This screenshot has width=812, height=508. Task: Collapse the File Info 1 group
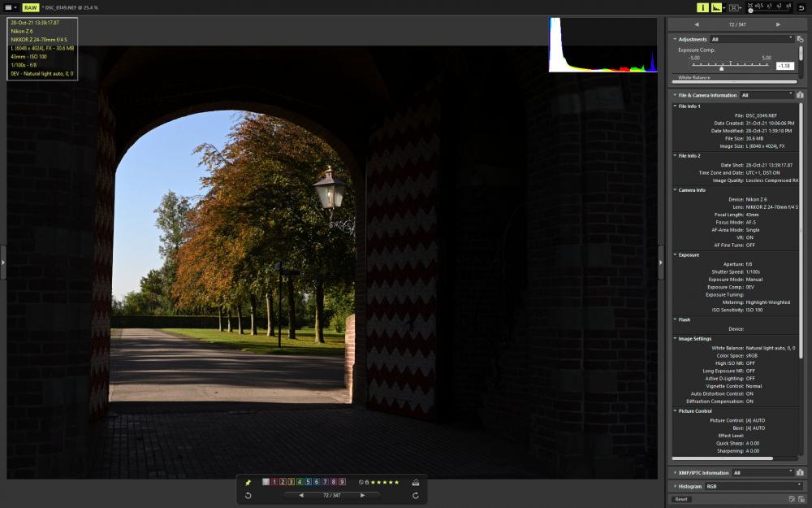[x=675, y=106]
